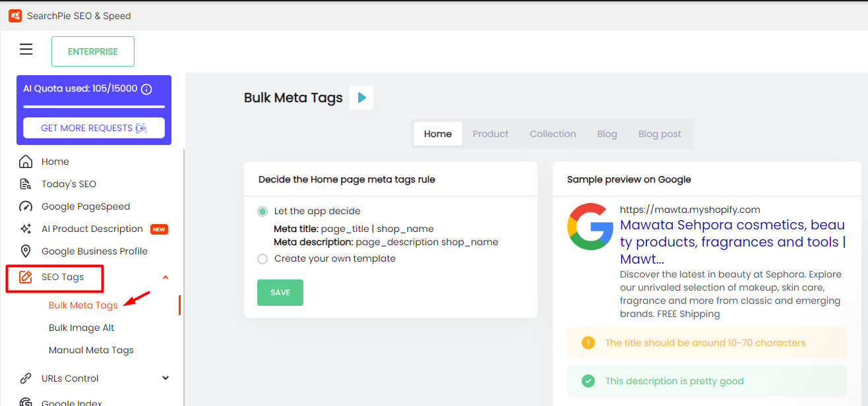Click the Bulk Meta Tags page heading
868x406 pixels.
pyautogui.click(x=294, y=98)
